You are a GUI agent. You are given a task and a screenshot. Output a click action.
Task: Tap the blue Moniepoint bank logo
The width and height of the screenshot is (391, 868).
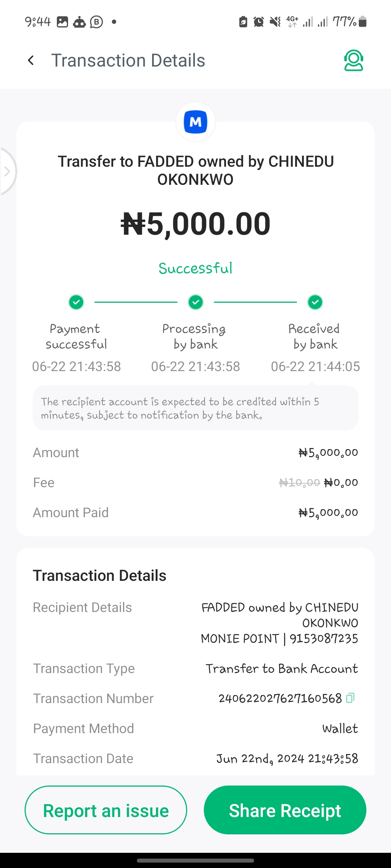[x=195, y=122]
